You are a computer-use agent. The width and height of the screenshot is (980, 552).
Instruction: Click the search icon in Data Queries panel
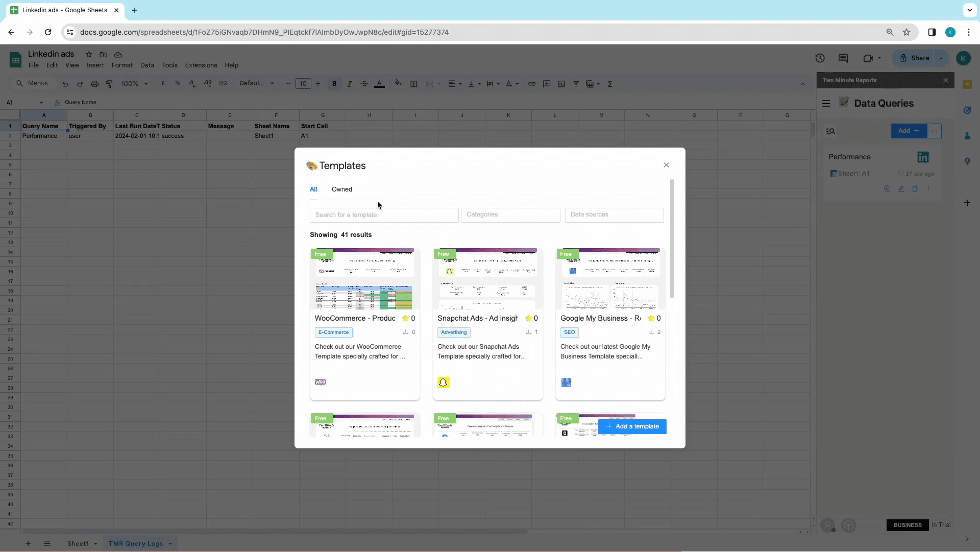830,131
